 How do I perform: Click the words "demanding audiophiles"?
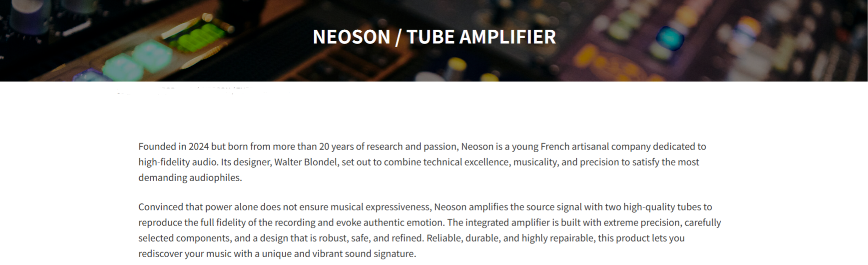tap(189, 178)
